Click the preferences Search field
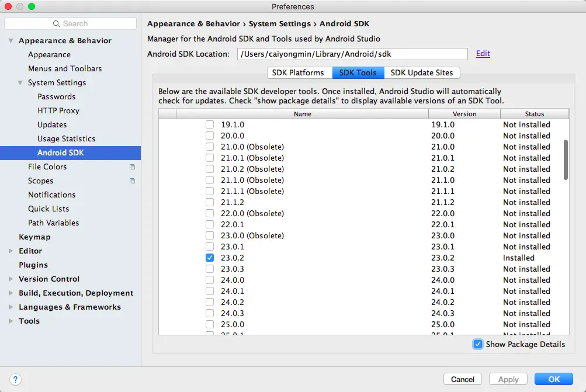The width and height of the screenshot is (586, 392). point(70,23)
